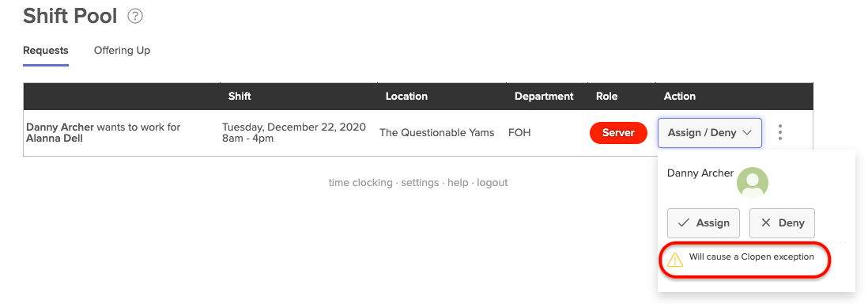The image size is (868, 304).
Task: Open the settings footer link
Action: click(420, 183)
